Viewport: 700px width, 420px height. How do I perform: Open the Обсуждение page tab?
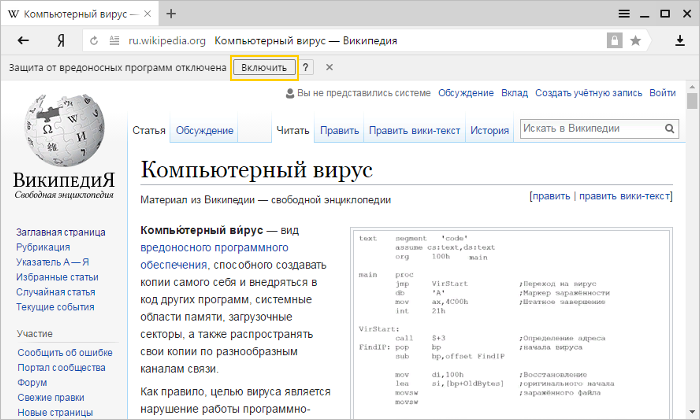point(204,130)
